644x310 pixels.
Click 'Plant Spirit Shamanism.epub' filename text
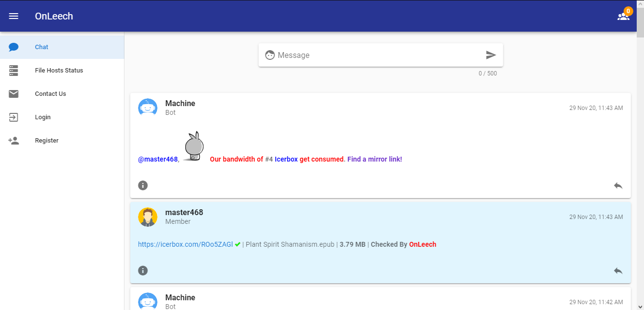point(290,244)
